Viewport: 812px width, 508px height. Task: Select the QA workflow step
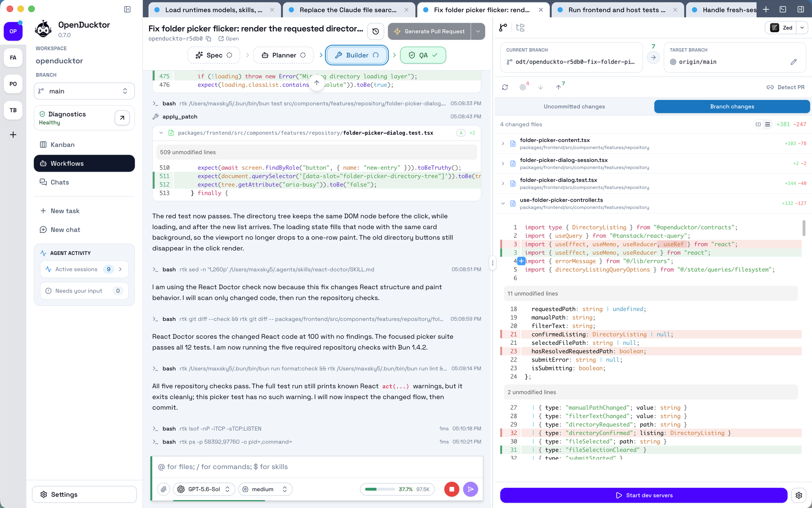(x=423, y=55)
